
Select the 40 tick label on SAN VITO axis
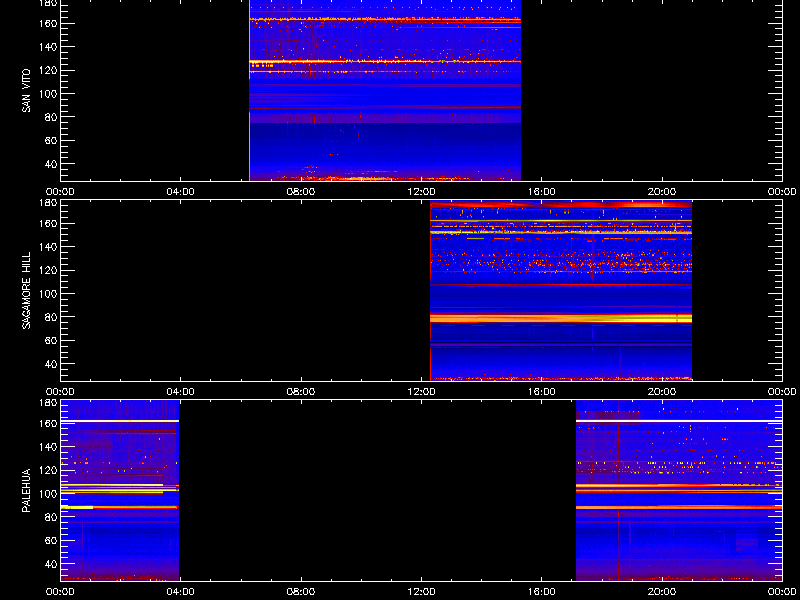51,164
